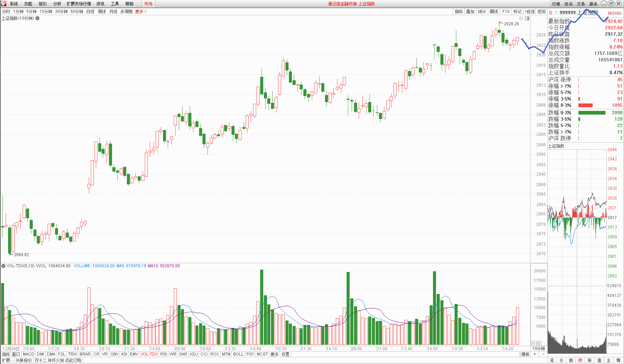Open 设置 indicator settings

(286, 354)
